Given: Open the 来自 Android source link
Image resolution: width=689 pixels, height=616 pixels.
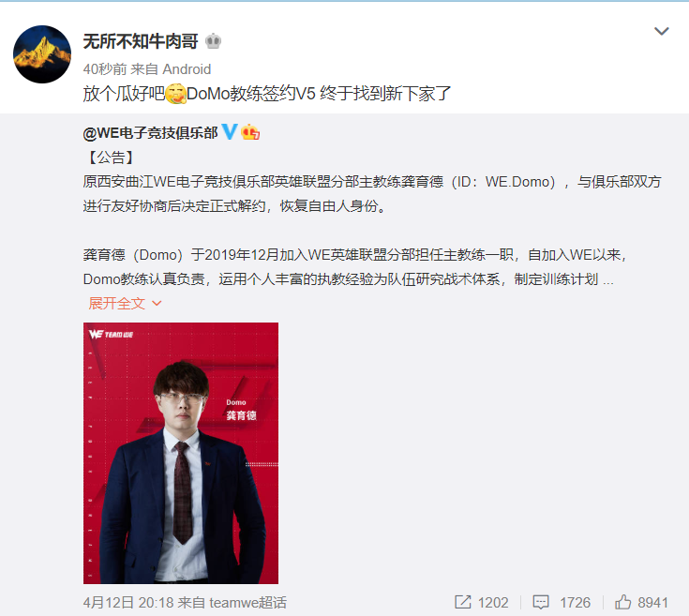Looking at the screenshot, I should 171,69.
